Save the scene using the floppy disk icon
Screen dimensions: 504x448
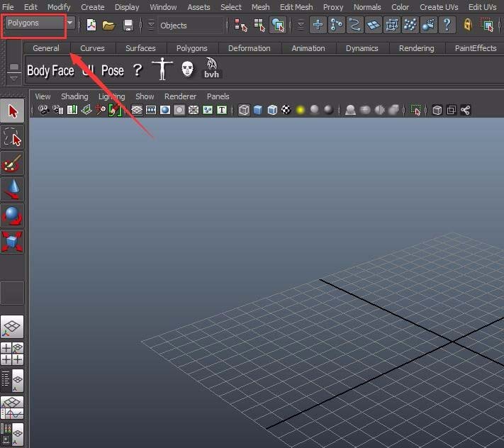click(x=128, y=25)
